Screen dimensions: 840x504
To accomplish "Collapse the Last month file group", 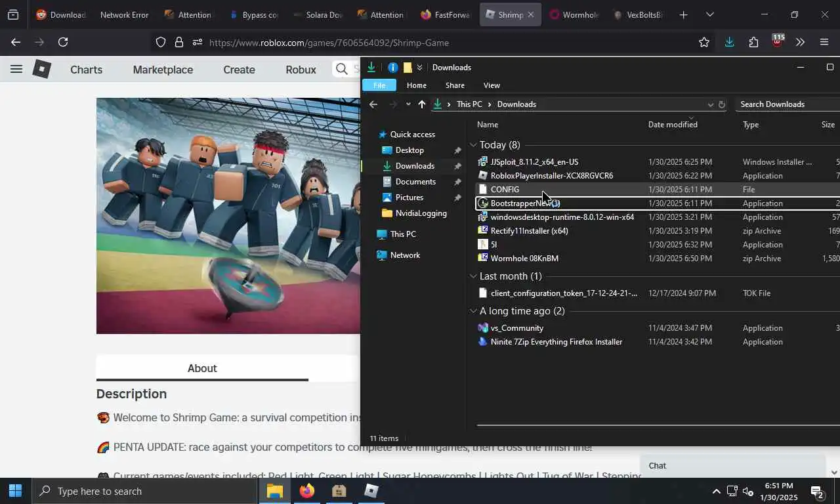I will pyautogui.click(x=473, y=276).
